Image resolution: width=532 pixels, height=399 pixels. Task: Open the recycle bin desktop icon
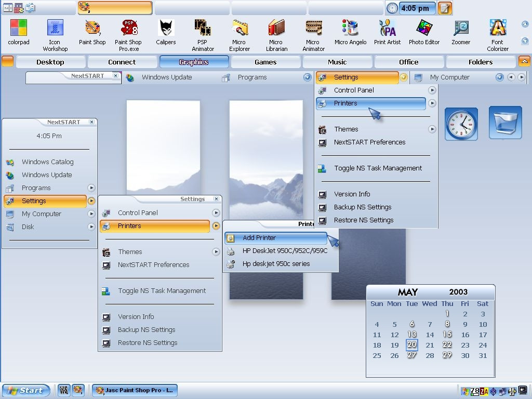tap(505, 123)
